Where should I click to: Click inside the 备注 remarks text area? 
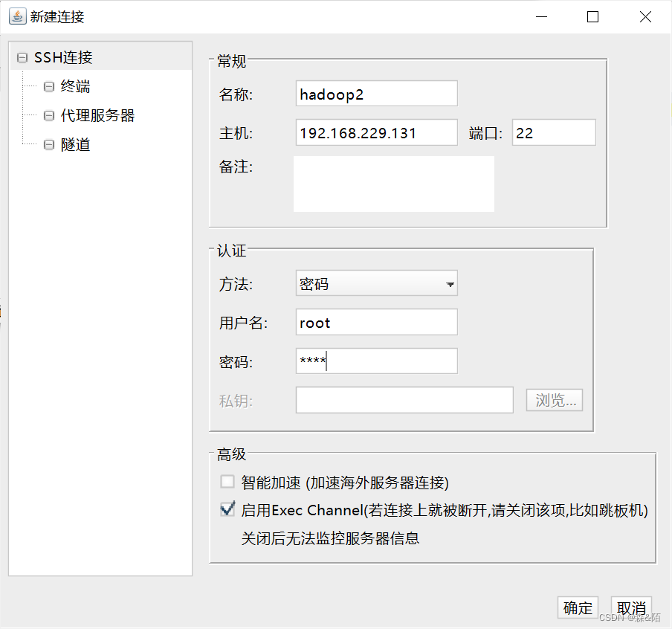(x=393, y=182)
